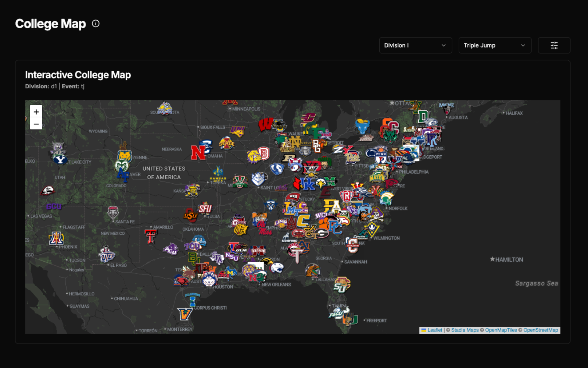Select the SFU logo marker
The image size is (588, 368).
click(x=205, y=209)
